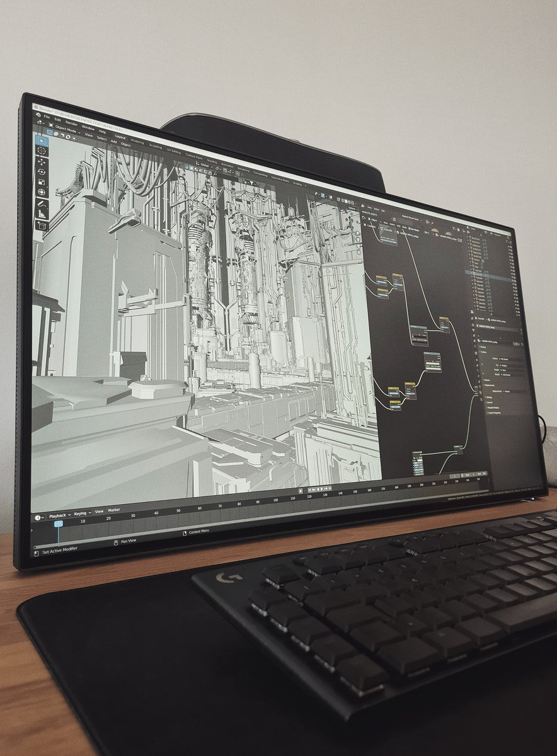Open the timeline Playback dropdown
557x756 pixels.
pos(60,515)
